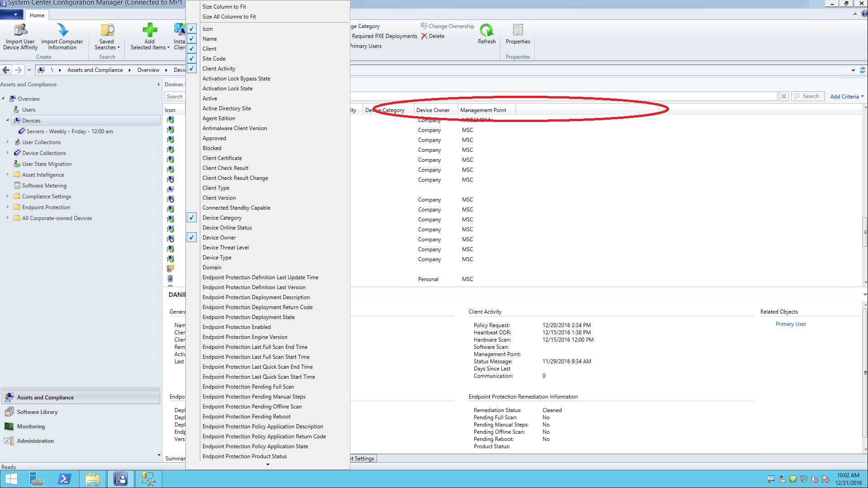The height and width of the screenshot is (488, 868).
Task: Go forward with navigation arrow
Action: (x=18, y=70)
